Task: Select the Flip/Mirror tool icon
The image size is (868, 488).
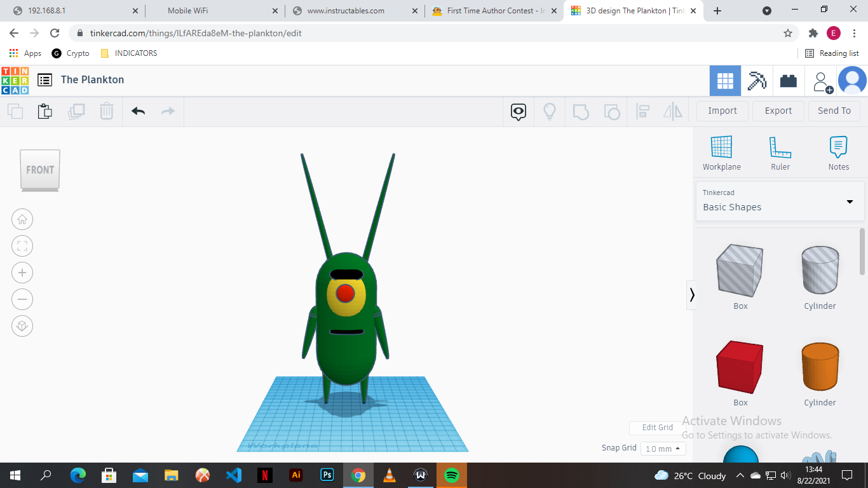Action: 672,111
